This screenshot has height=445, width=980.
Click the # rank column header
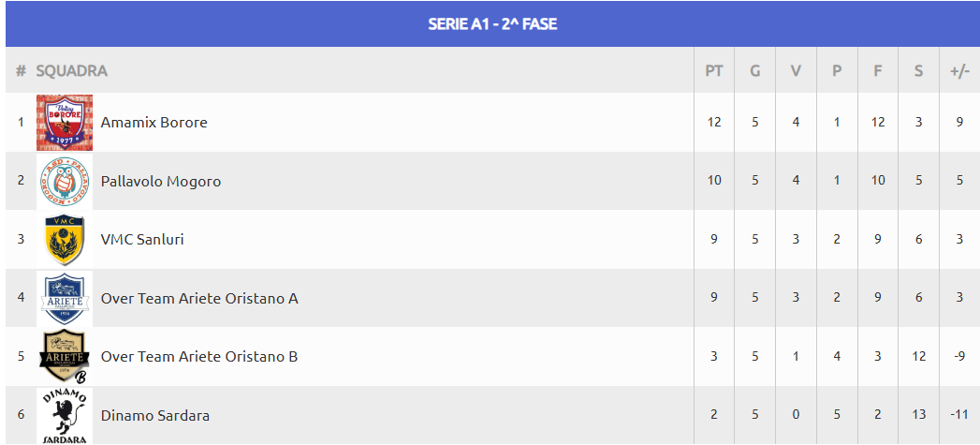coord(21,70)
